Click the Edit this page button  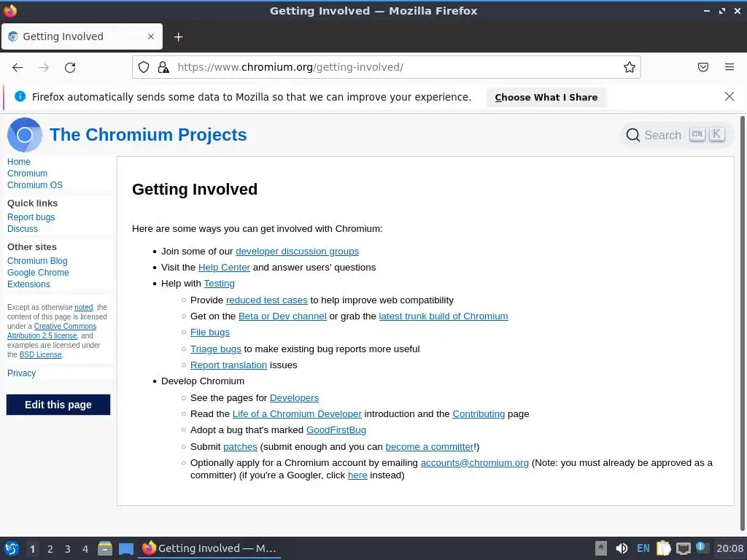[x=58, y=405]
